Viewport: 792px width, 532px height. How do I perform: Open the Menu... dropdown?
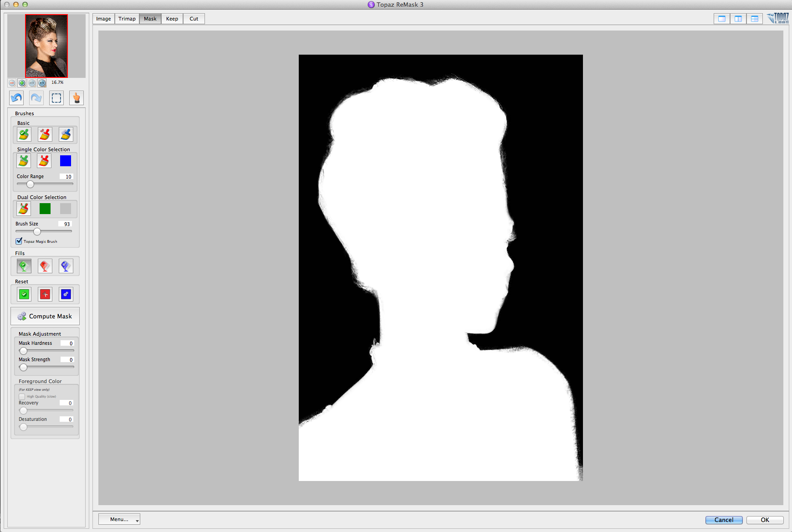coord(119,519)
